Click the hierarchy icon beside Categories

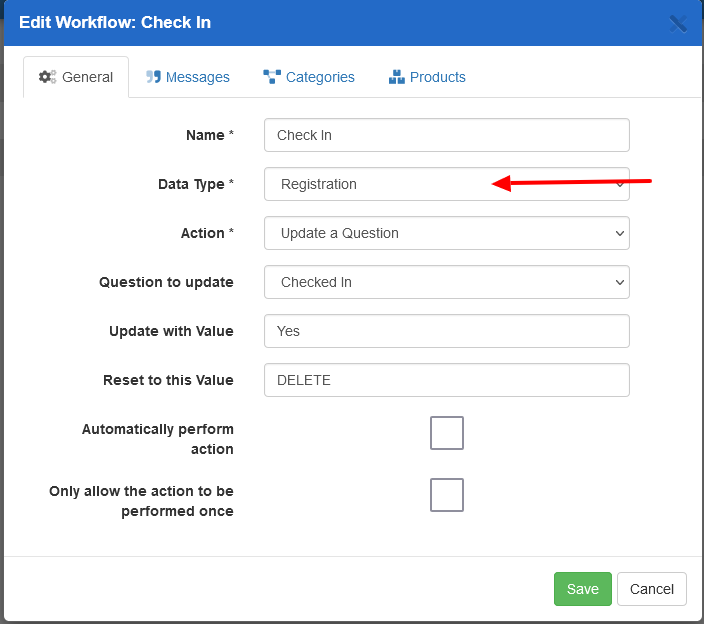pyautogui.click(x=272, y=77)
